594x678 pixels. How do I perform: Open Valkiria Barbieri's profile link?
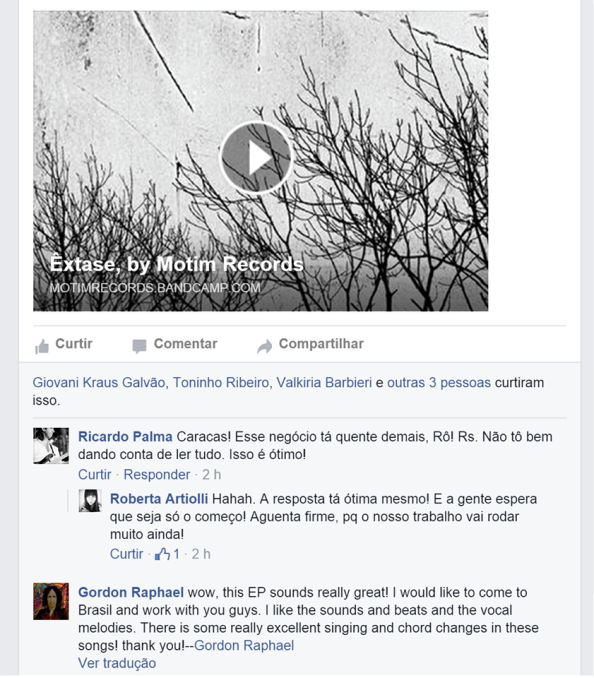324,383
